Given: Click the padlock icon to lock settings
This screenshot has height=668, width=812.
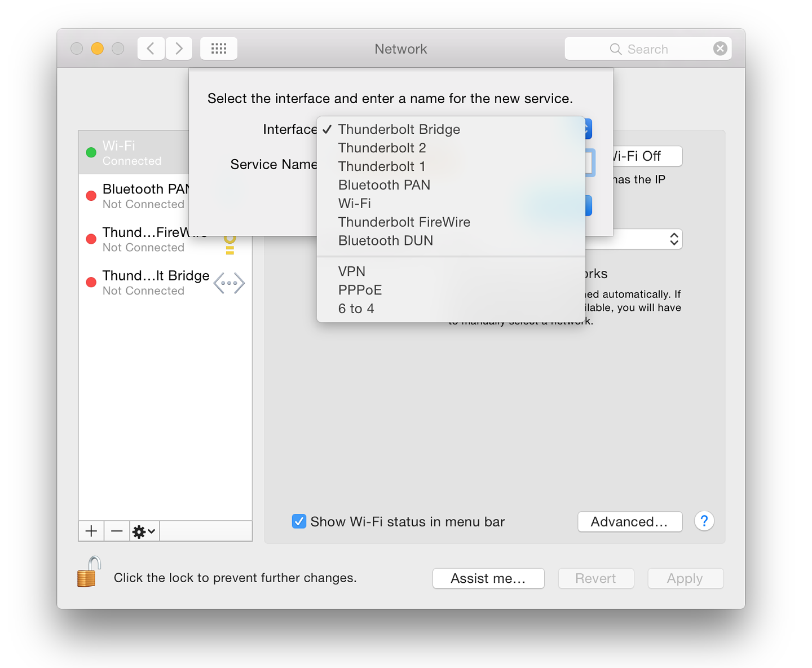Looking at the screenshot, I should tap(89, 572).
